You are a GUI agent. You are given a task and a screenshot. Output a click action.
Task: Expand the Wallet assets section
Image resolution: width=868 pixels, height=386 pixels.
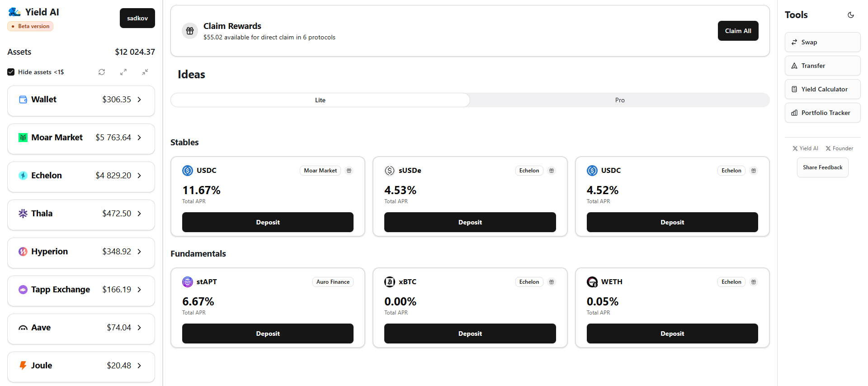tap(139, 100)
